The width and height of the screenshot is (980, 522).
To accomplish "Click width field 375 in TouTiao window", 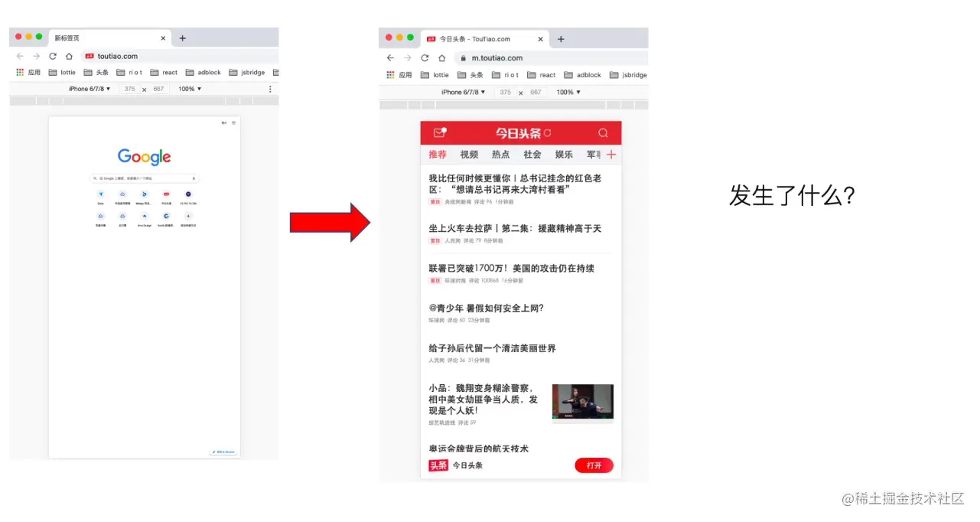I will click(x=504, y=92).
